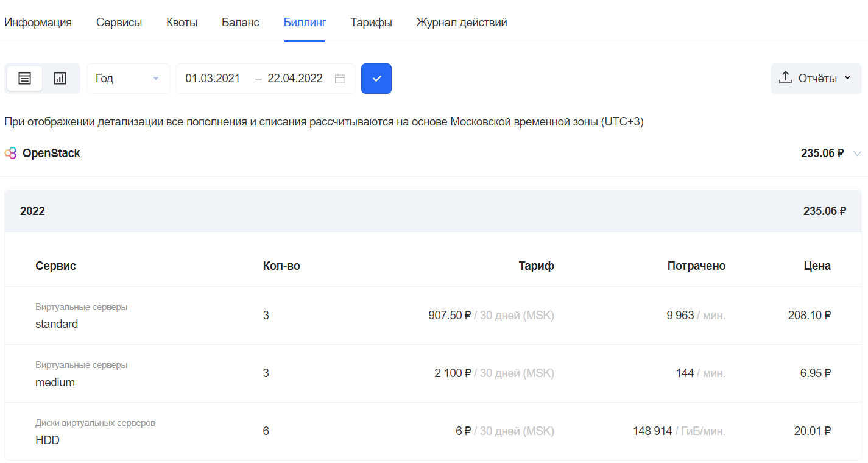Screen dimensions: 868x463
Task: Switch to list view icon
Action: [24, 79]
